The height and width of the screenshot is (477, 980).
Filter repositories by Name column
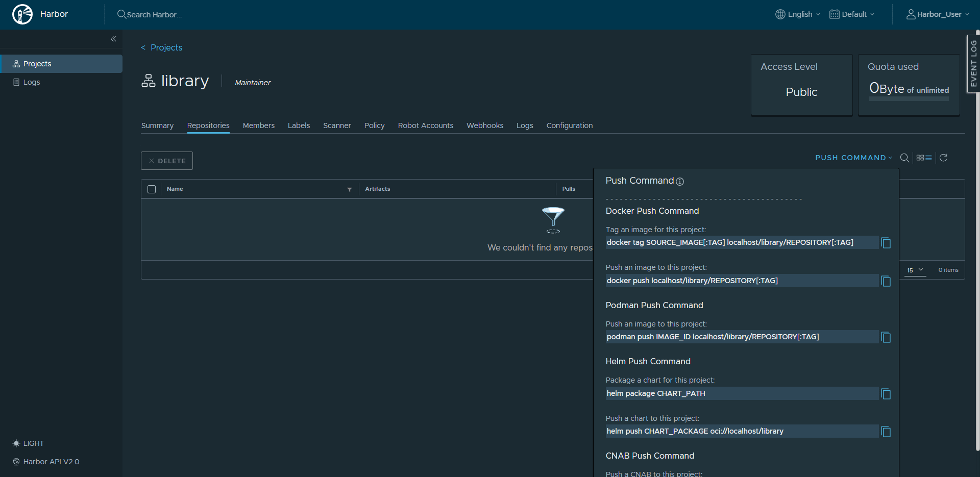tap(350, 189)
